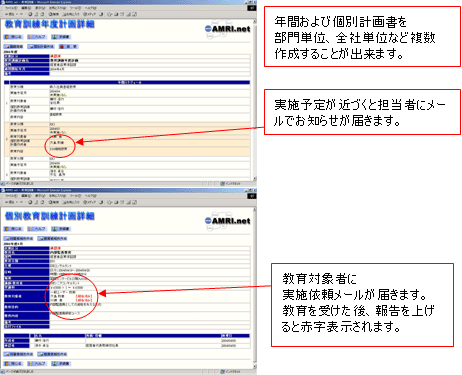The height and width of the screenshot is (375, 462).
Task: Open お気に入り favorites from the toolbar of the 教育訓練年度計画詳細 window
Action: pyautogui.click(x=71, y=14)
